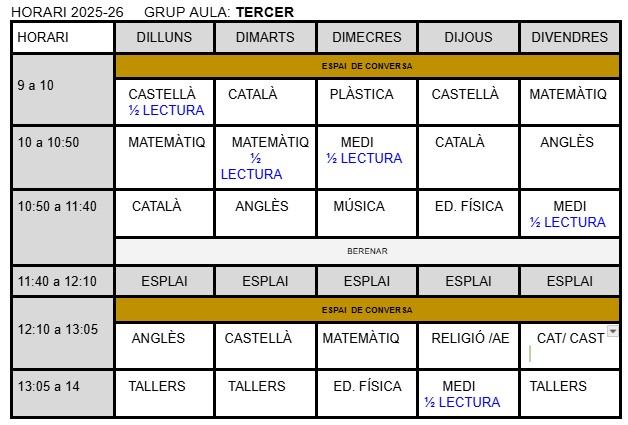Click the TERCER group title text
628x425 pixels.
[x=265, y=12]
